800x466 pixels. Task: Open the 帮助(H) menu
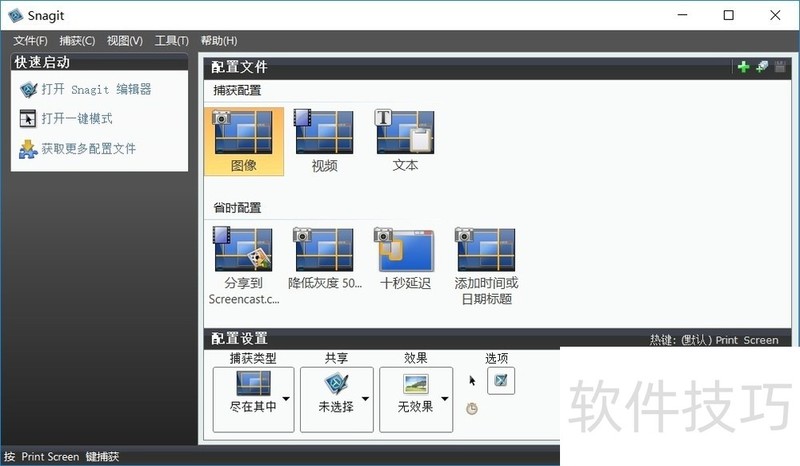[x=218, y=41]
